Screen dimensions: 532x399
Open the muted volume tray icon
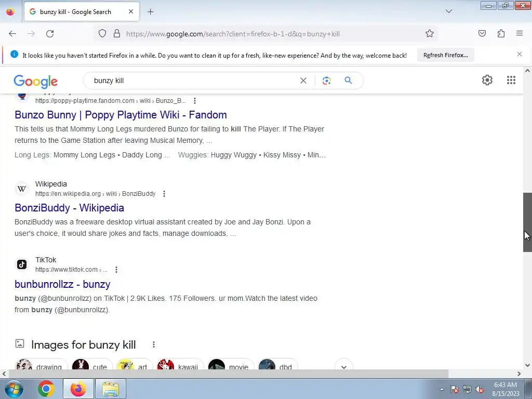pos(480,390)
